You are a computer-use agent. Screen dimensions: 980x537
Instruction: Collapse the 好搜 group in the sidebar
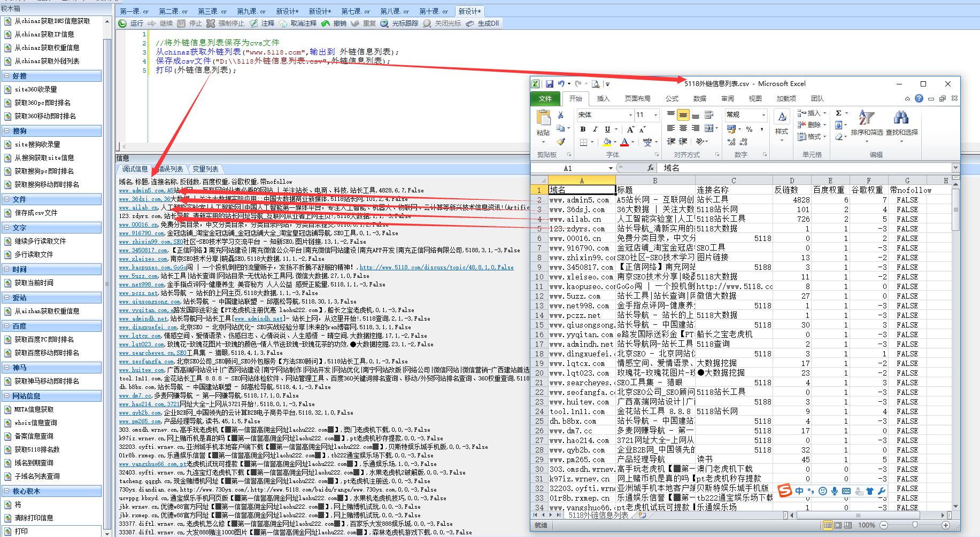[x=7, y=76]
